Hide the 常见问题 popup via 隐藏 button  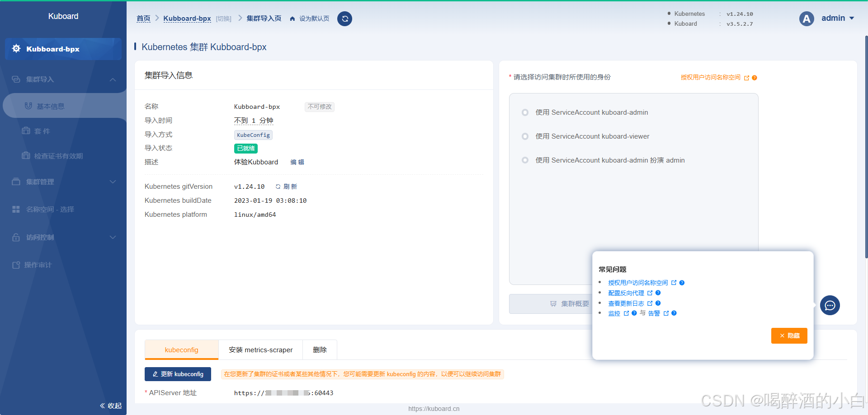[789, 336]
